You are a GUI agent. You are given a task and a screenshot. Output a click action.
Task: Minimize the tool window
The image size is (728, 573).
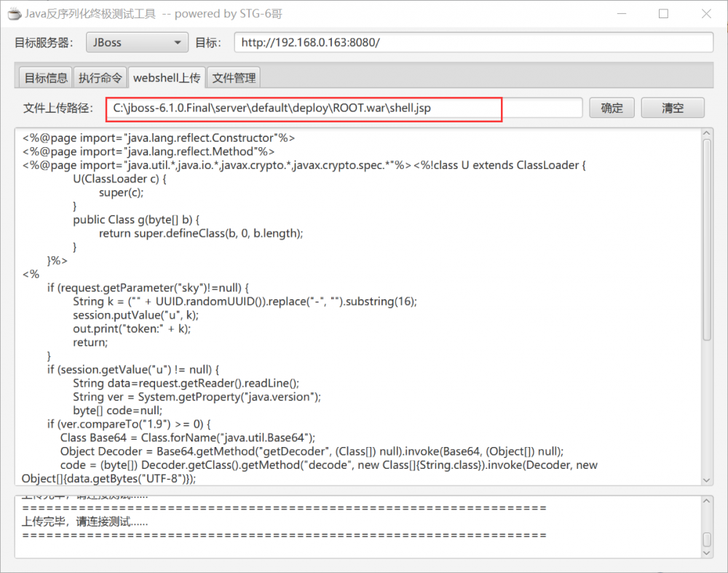point(621,14)
